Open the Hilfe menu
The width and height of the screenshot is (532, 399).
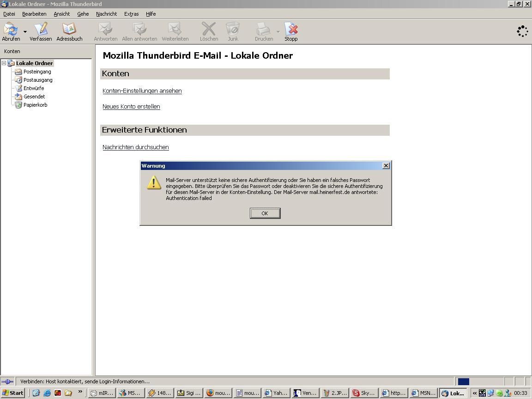tap(151, 14)
